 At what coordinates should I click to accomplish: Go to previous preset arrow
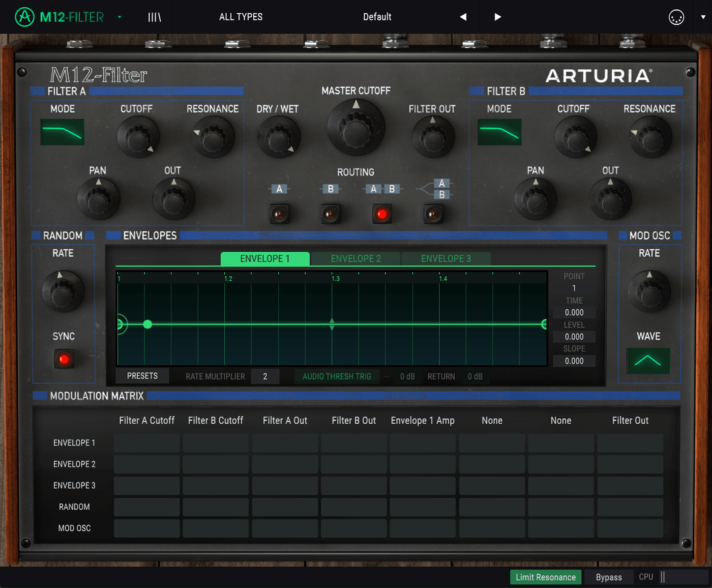point(463,16)
